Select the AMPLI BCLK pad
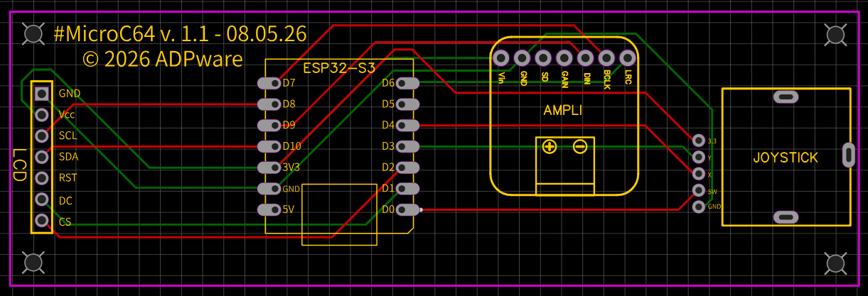The height and width of the screenshot is (296, 868). pos(607,57)
